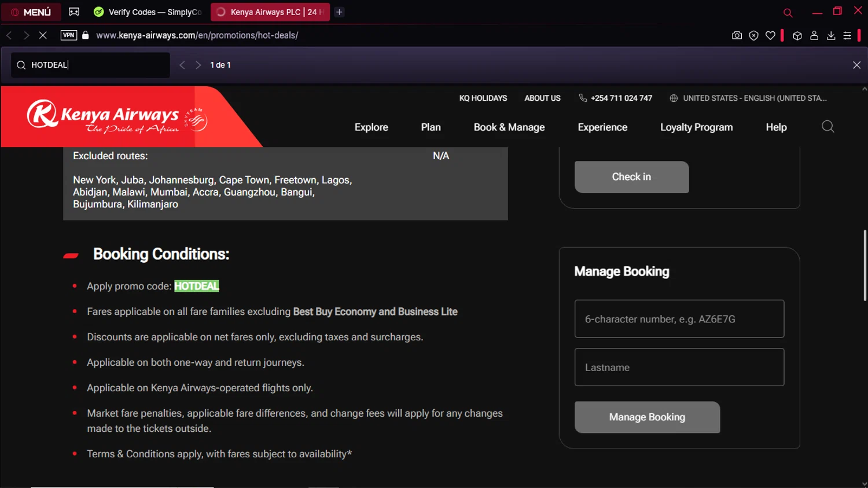Click the globe icon for region
The height and width of the screenshot is (488, 868).
(674, 98)
